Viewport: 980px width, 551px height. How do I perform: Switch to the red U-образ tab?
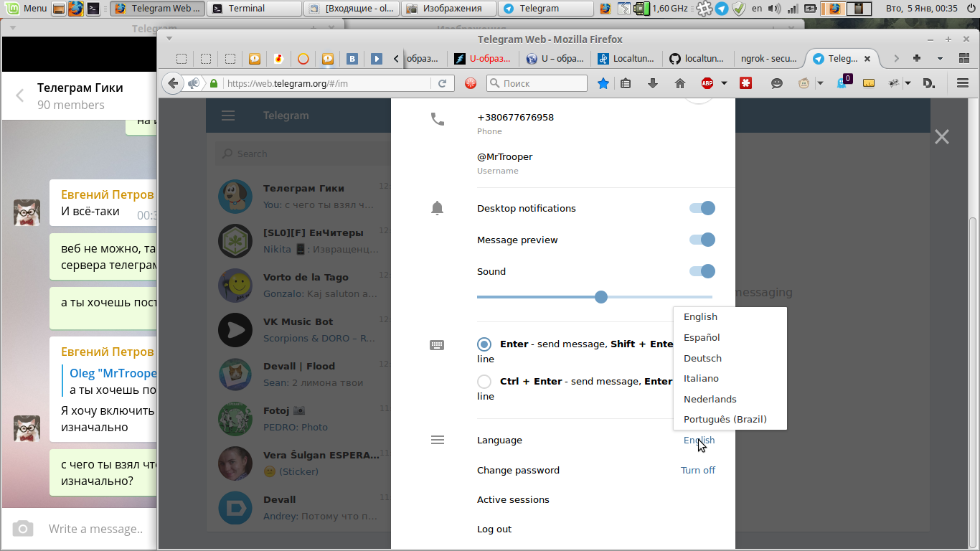pyautogui.click(x=485, y=59)
